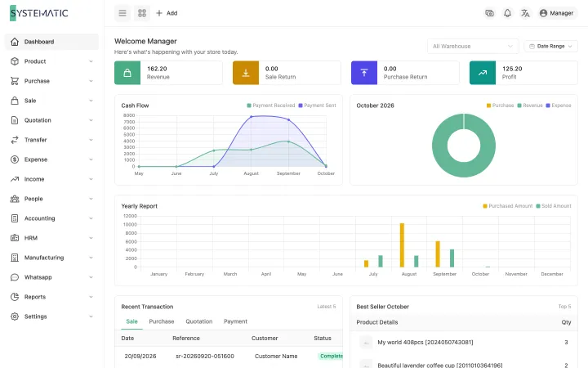Viewport: 588px width, 368px height.
Task: Click the Transfer arrows icon
Action: click(x=15, y=140)
